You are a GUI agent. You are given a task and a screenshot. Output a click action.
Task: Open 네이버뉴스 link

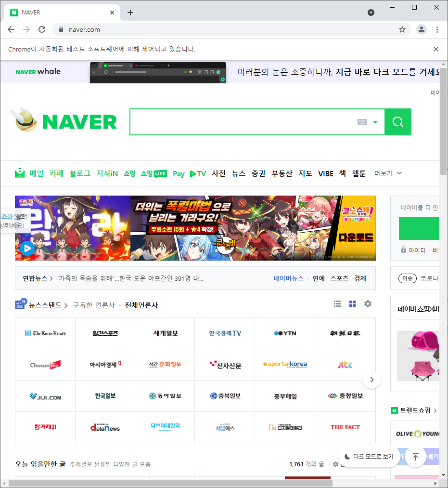289,278
